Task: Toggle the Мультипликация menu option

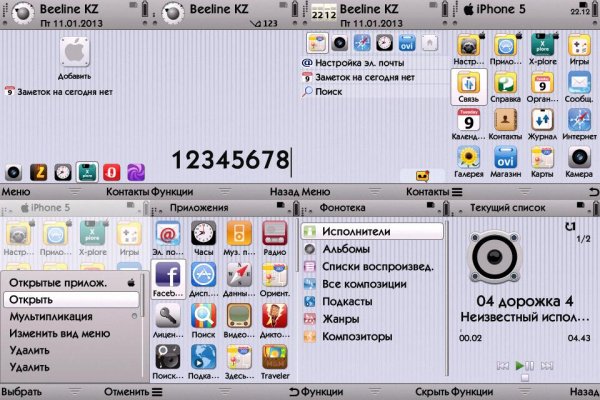Action: point(73,317)
